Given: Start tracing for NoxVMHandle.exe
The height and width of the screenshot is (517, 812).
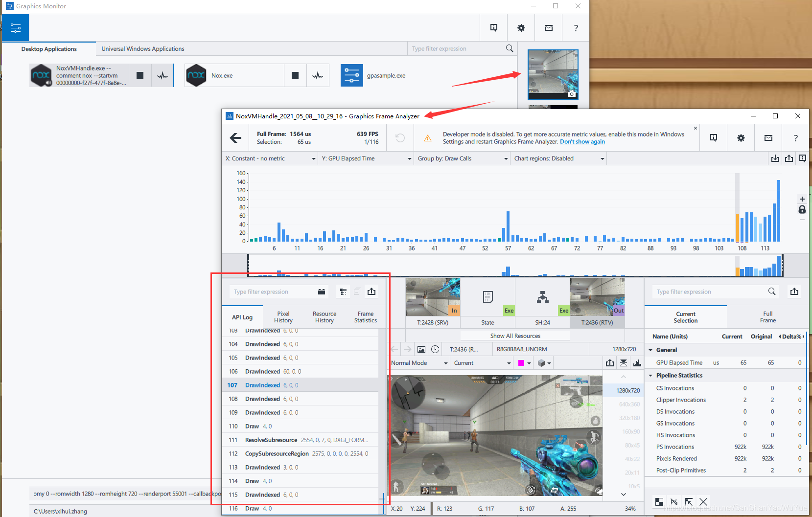Looking at the screenshot, I should coord(162,75).
